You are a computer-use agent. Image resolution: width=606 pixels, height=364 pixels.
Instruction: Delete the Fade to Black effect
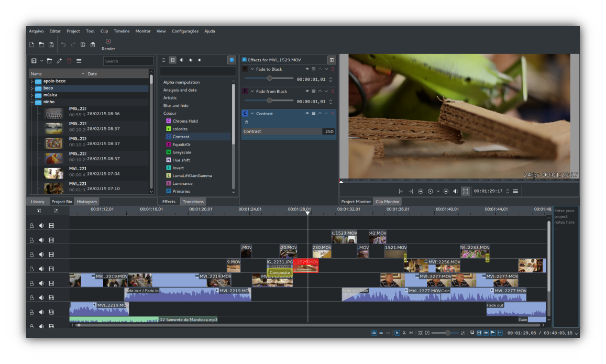point(333,69)
